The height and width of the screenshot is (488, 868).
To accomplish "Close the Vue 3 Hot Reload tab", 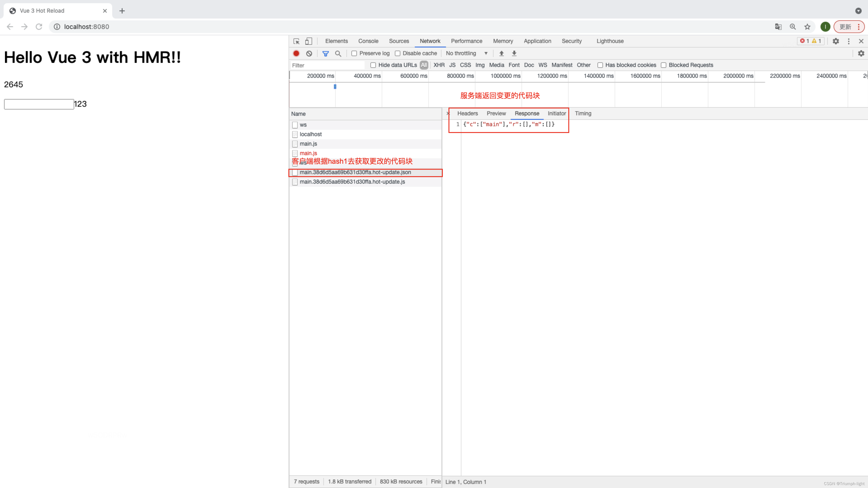I will (x=105, y=11).
